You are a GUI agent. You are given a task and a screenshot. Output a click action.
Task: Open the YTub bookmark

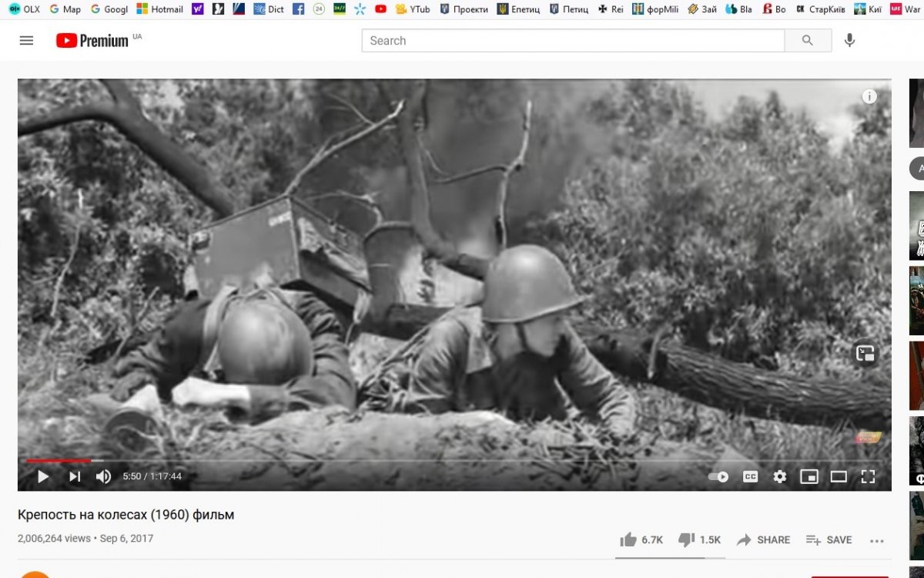coord(413,9)
